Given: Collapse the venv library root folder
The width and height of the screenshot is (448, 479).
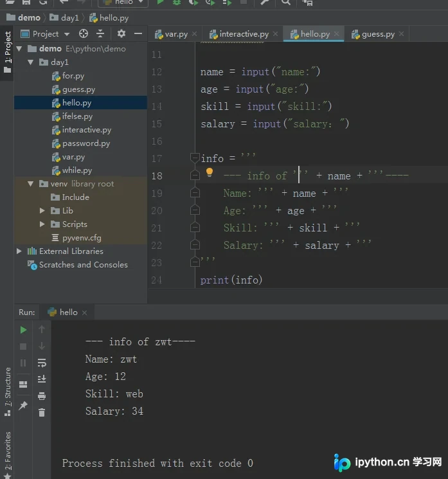Looking at the screenshot, I should pos(31,184).
